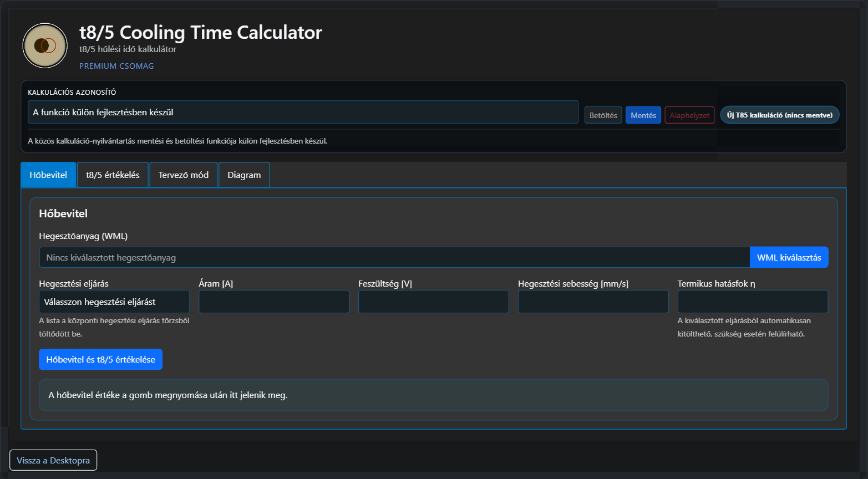Focus the Kalkulációs azonosító input field
868x479 pixels.
point(303,112)
